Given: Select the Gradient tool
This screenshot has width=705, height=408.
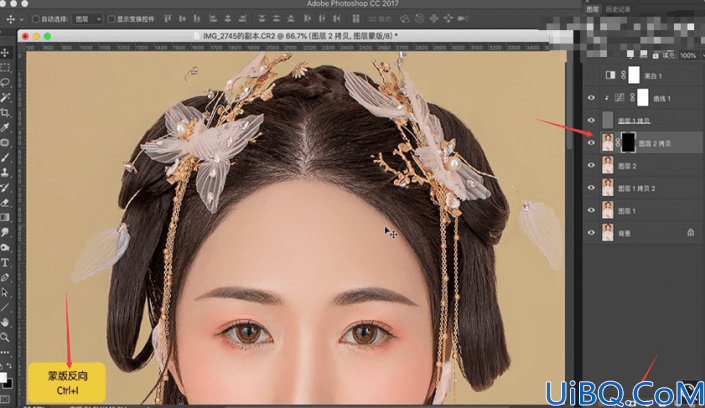Looking at the screenshot, I should point(5,217).
